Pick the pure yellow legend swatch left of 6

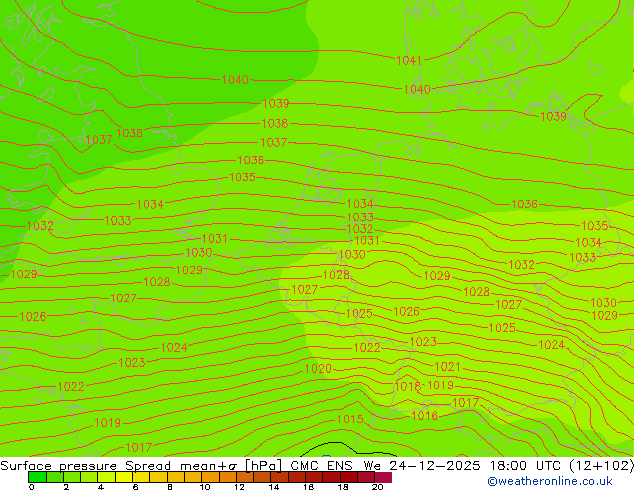click(x=124, y=477)
